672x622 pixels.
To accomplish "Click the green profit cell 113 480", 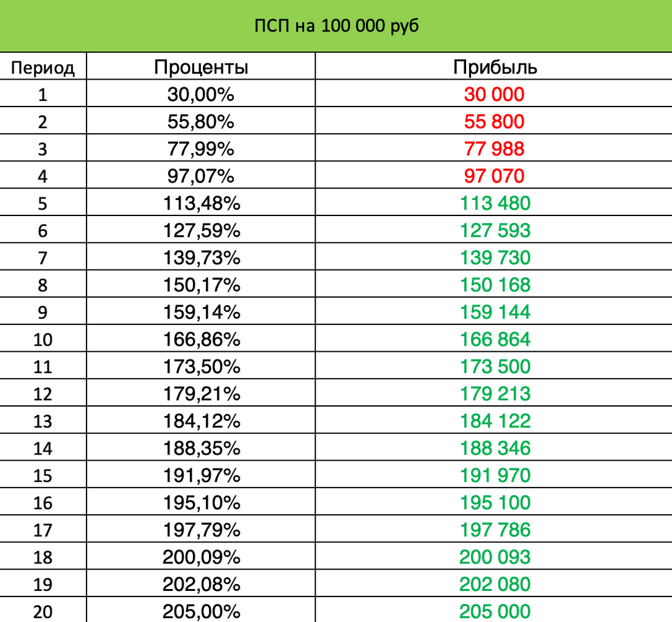I will point(495,203).
